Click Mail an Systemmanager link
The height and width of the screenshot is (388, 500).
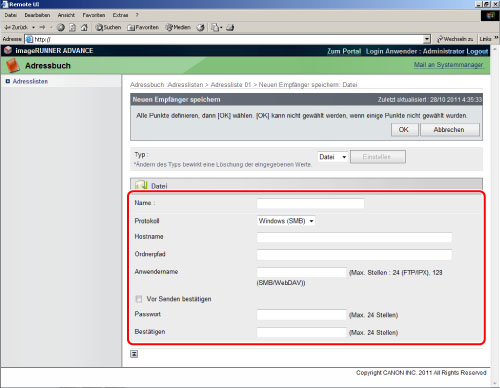point(448,65)
